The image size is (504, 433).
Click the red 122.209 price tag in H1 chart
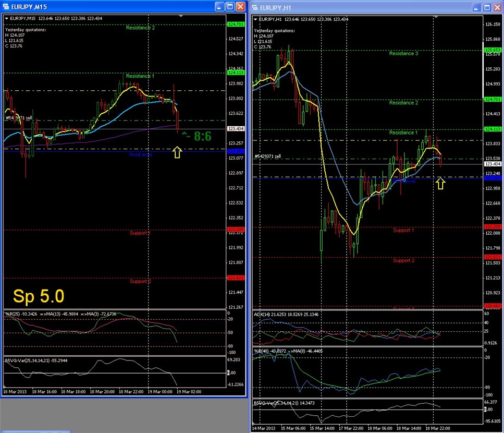[x=493, y=227]
